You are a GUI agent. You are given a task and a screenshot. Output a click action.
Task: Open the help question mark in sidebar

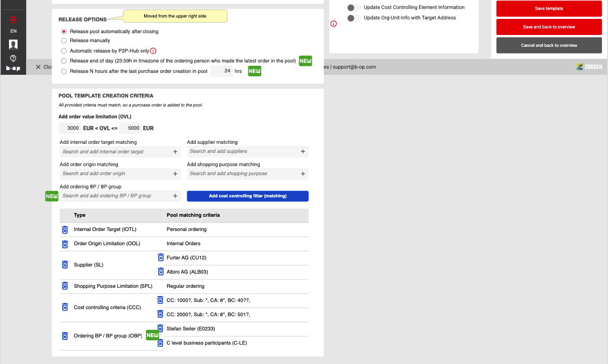tap(13, 58)
